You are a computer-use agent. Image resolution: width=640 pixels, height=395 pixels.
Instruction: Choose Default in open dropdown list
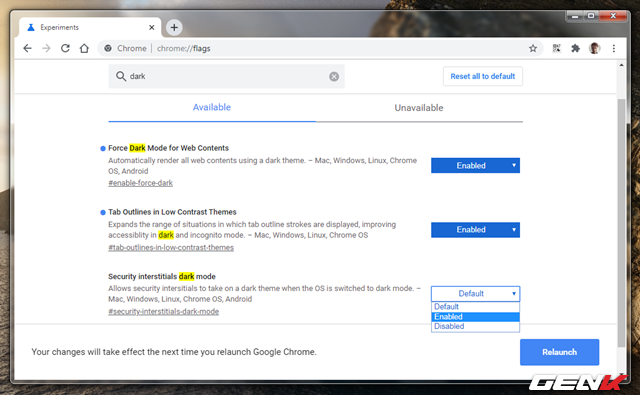tap(476, 306)
